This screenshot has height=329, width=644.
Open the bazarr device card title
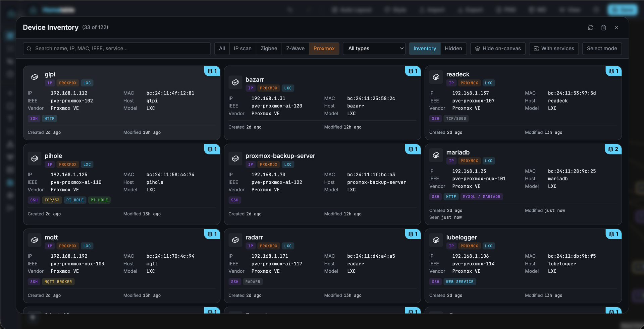pos(255,80)
